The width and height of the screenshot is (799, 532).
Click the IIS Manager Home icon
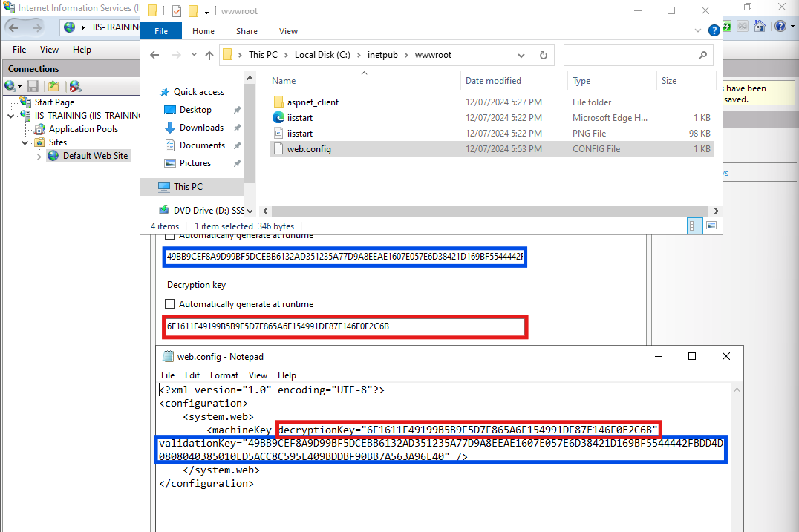coord(760,26)
